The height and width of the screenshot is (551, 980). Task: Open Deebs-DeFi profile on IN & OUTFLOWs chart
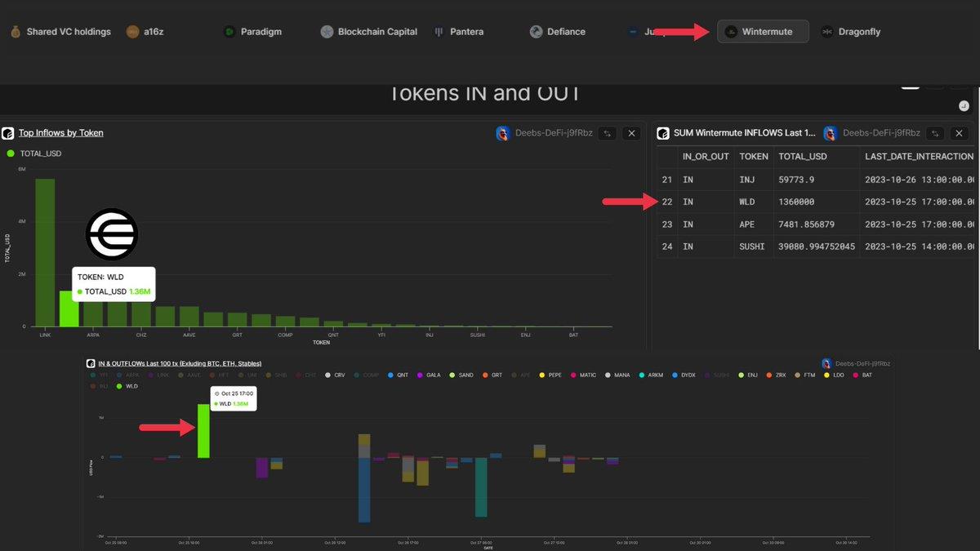[x=864, y=363]
